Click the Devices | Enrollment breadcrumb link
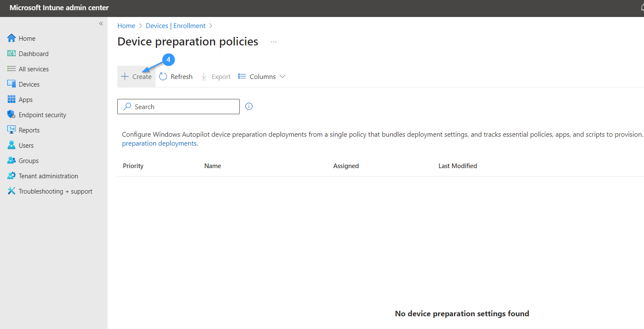 click(x=176, y=25)
